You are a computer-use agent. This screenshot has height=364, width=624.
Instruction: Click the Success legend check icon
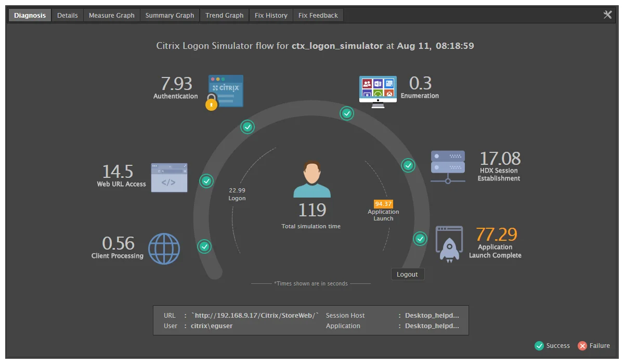(x=539, y=346)
